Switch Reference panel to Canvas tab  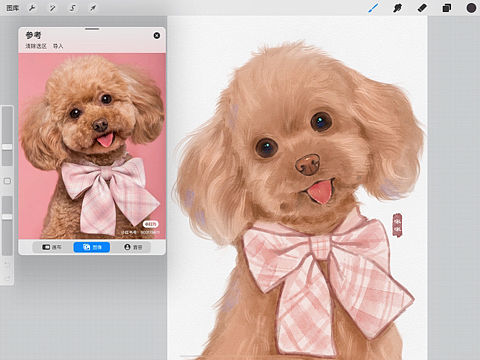click(x=52, y=247)
